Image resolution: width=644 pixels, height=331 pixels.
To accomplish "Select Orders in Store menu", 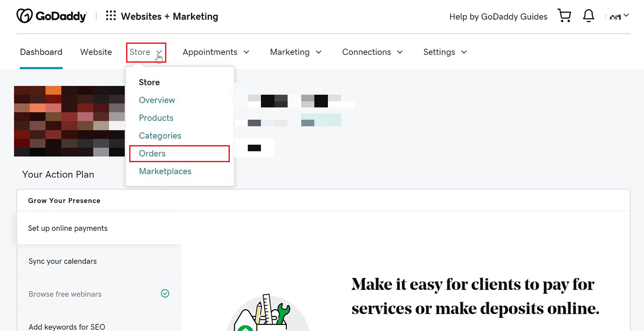I will point(179,153).
